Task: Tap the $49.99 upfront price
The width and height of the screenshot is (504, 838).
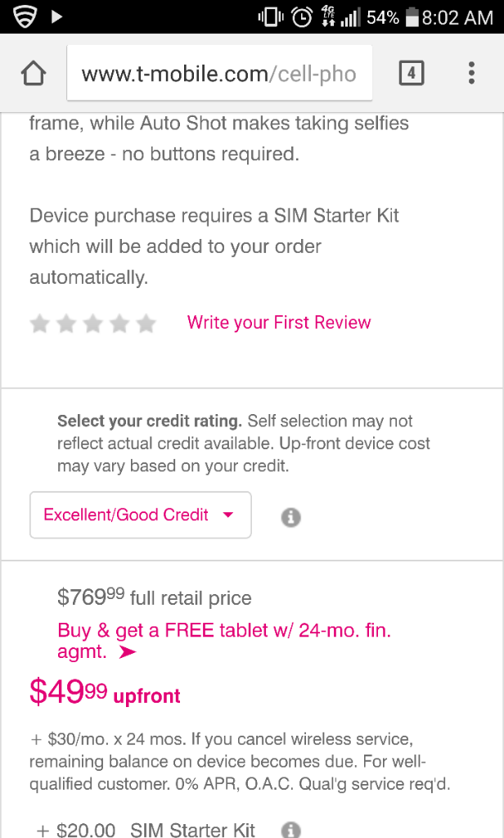Action: click(105, 692)
